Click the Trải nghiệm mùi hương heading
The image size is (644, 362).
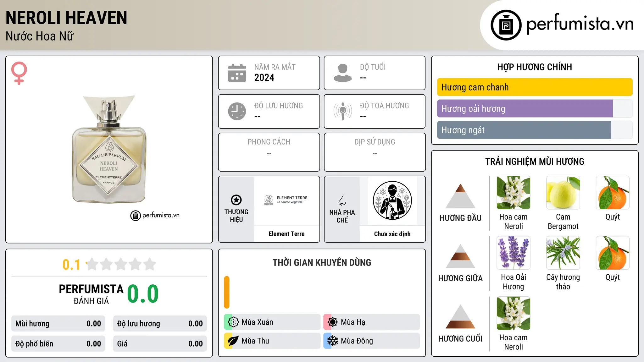click(535, 162)
